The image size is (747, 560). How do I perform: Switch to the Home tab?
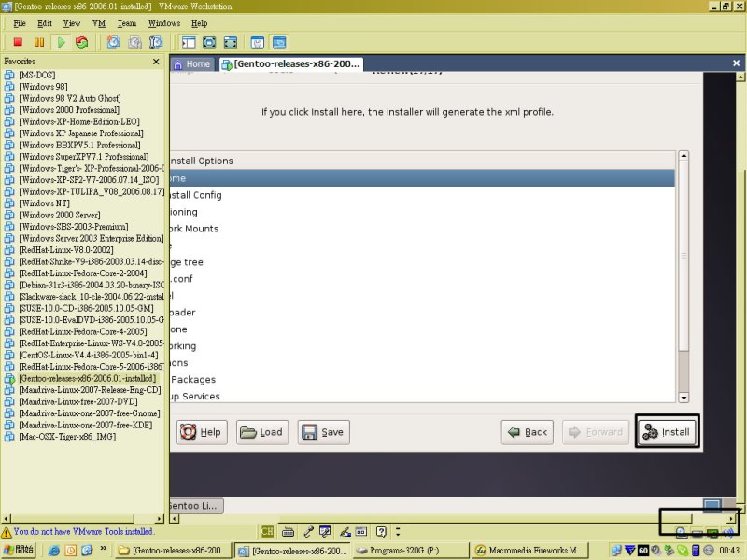click(x=192, y=63)
